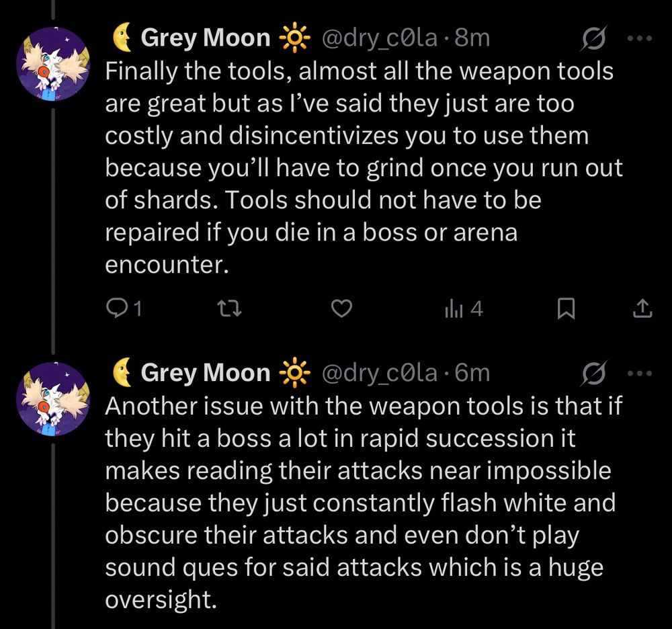View analytics showing 4 views

click(463, 308)
